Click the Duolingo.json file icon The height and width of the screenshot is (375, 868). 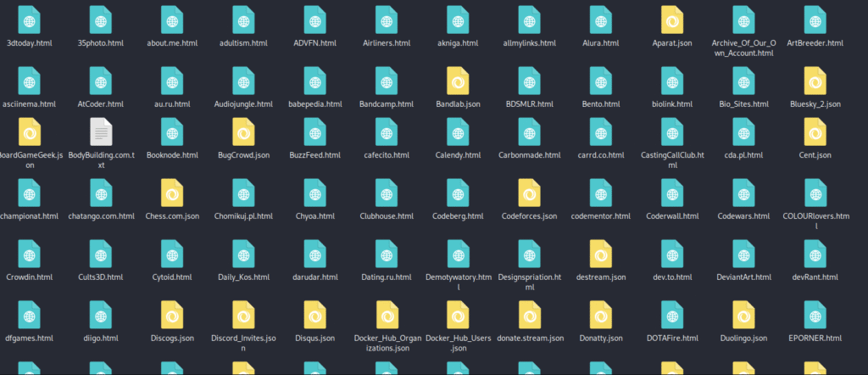tap(743, 315)
